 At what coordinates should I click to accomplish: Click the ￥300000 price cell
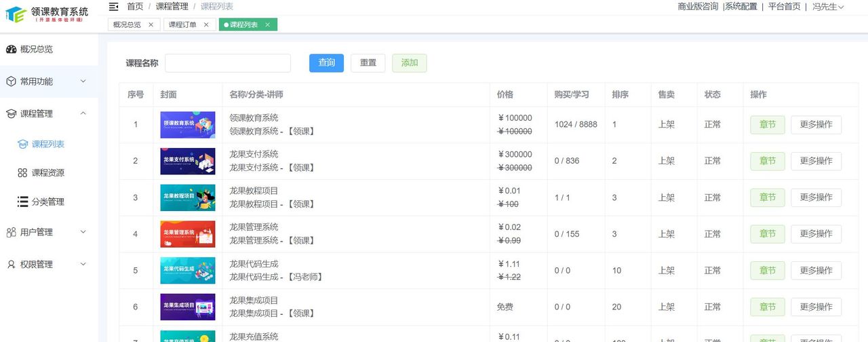pyautogui.click(x=515, y=155)
